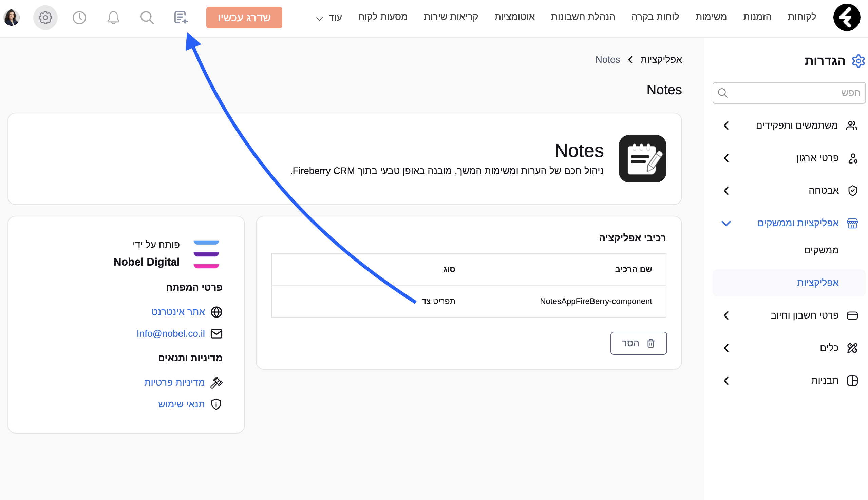This screenshot has width=868, height=500.
Task: Go to לקוחות in top navigation
Action: pyautogui.click(x=802, y=17)
